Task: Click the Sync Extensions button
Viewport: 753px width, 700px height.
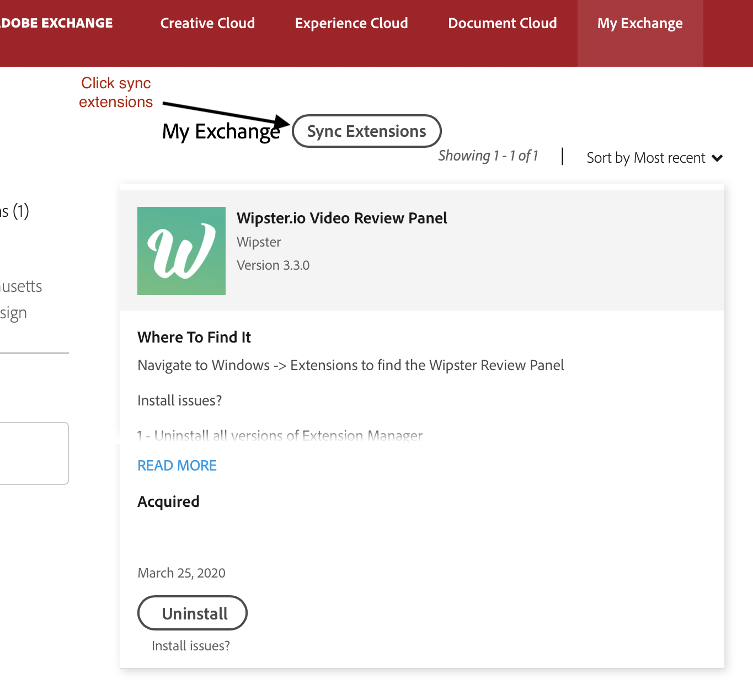Action: click(x=366, y=131)
